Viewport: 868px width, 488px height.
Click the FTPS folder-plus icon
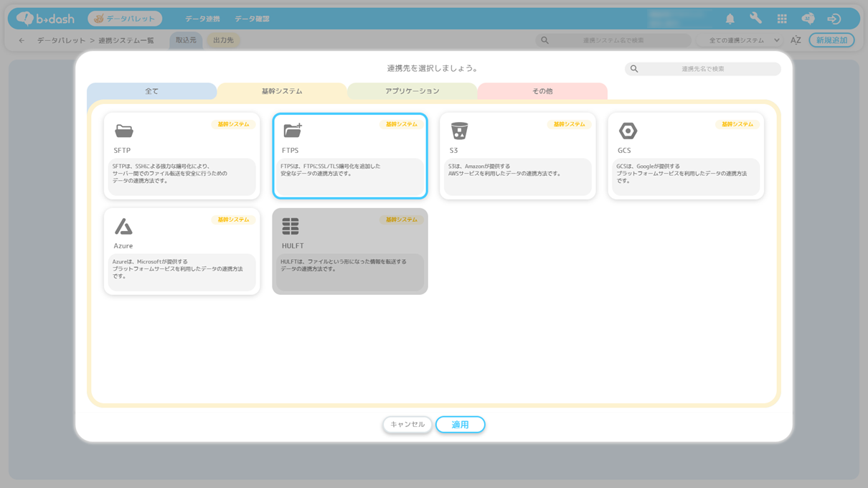point(292,131)
